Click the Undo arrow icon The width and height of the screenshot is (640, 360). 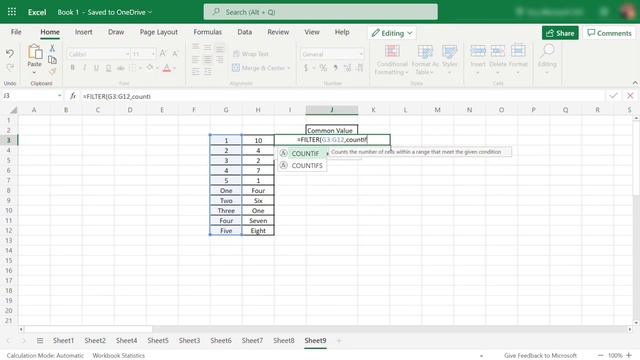coord(10,53)
